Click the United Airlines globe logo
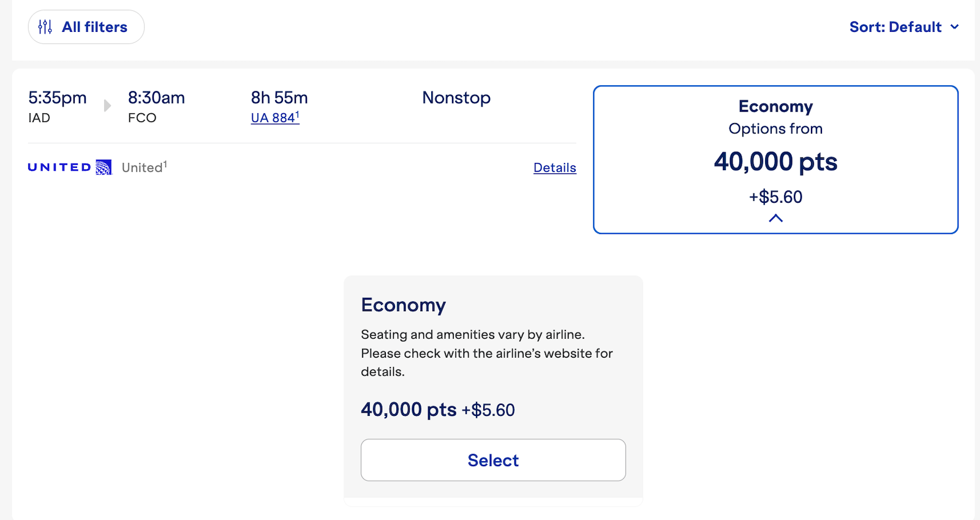This screenshot has height=520, width=980. pos(104,167)
